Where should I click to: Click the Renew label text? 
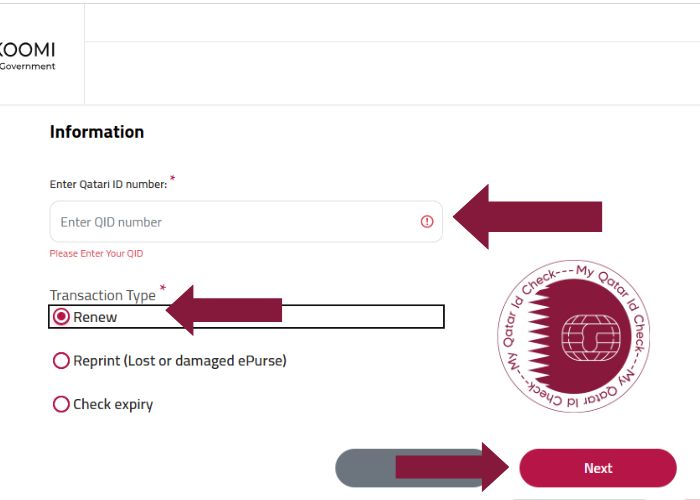coord(95,317)
